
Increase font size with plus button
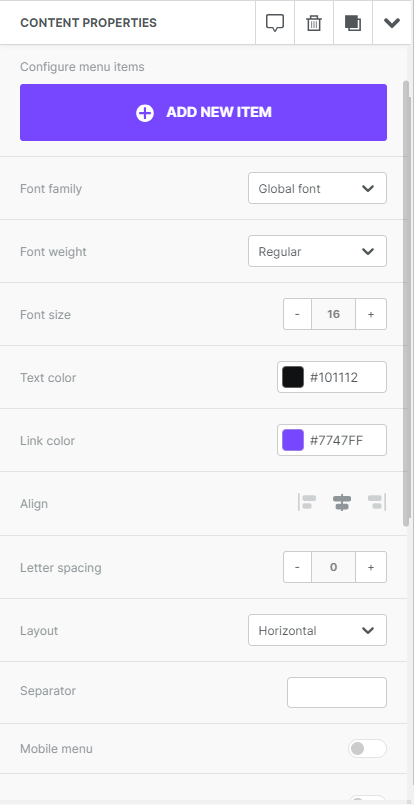[x=371, y=314]
